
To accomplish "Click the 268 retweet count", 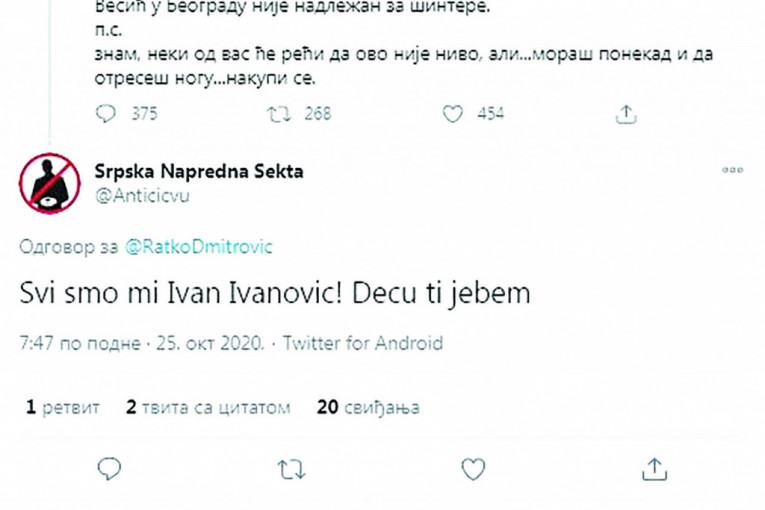I will [317, 114].
